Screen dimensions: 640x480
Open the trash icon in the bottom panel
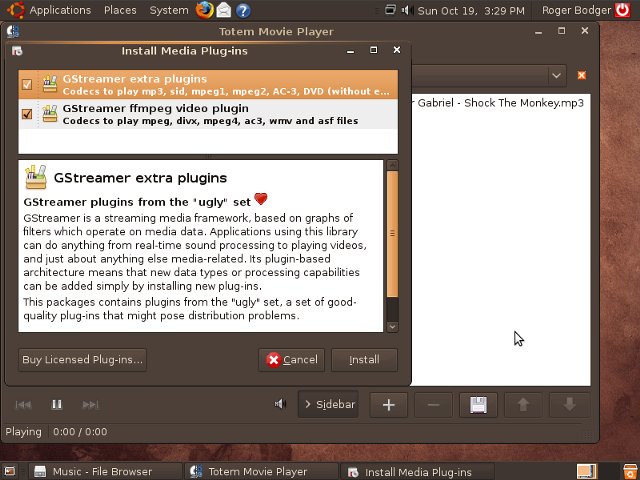point(630,472)
